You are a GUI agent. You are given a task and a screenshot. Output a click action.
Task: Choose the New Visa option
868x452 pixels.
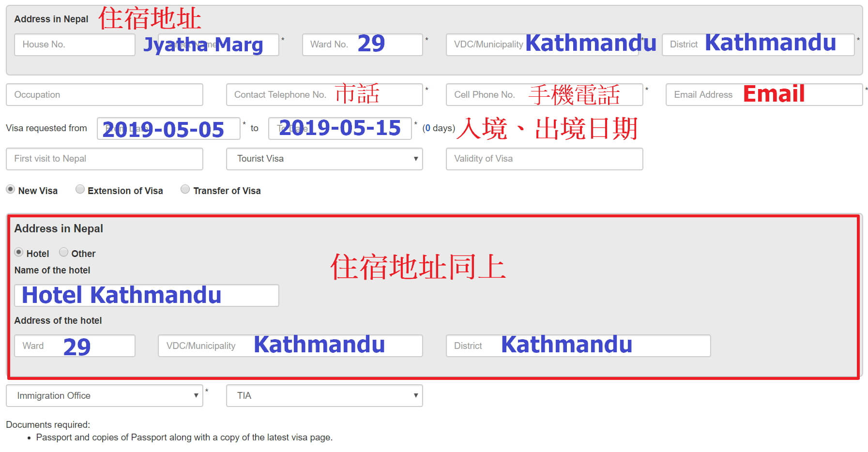(11, 190)
